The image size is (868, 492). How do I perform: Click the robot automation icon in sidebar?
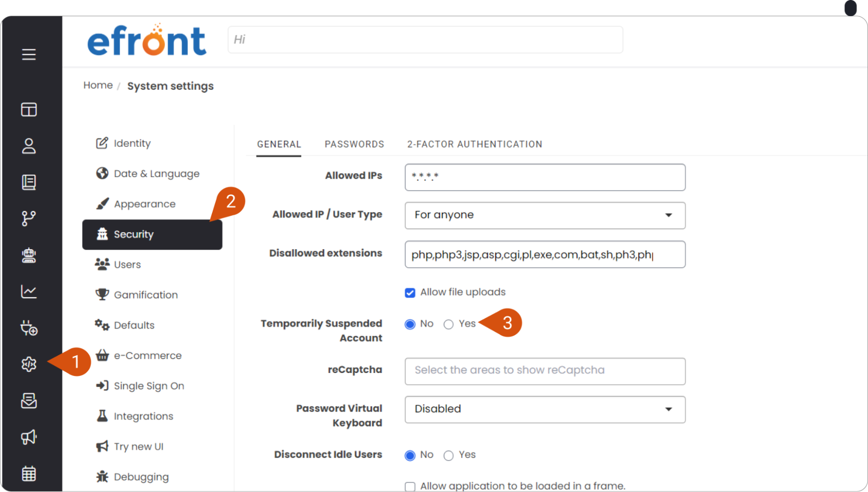coord(29,255)
